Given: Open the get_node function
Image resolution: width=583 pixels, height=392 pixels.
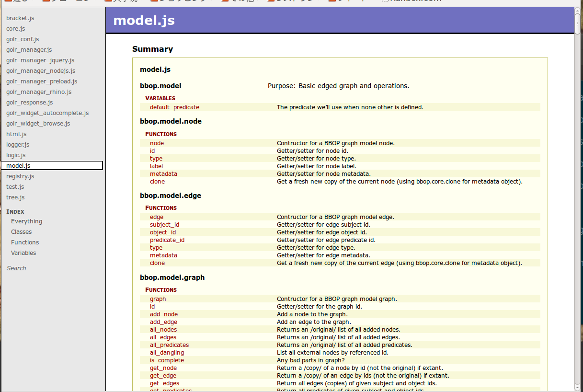Looking at the screenshot, I should [x=163, y=368].
